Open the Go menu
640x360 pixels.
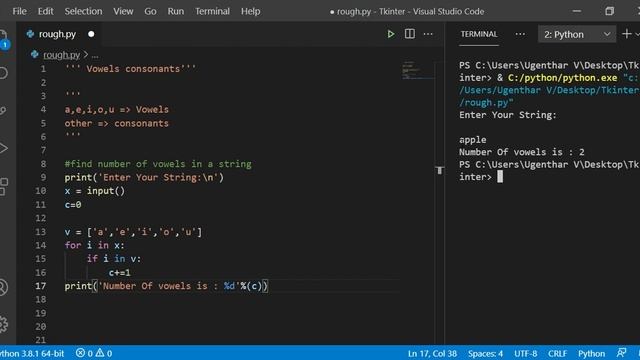[150, 11]
